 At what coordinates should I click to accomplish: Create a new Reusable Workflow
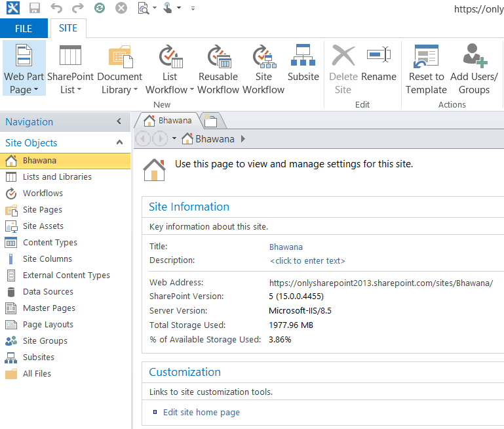click(x=218, y=68)
